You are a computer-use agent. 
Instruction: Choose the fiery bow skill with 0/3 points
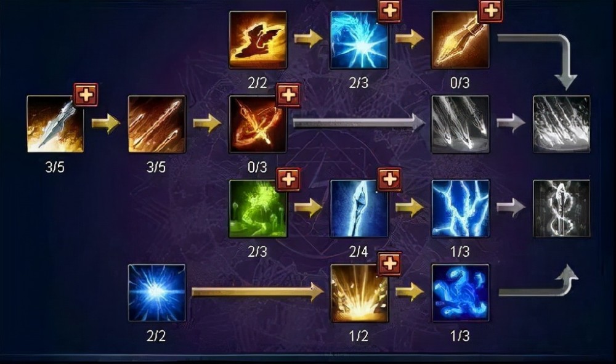coord(257,124)
